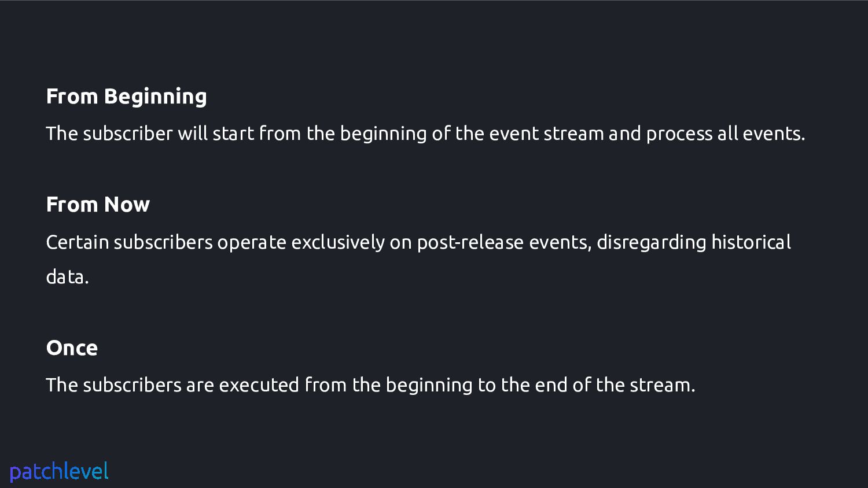Click the word Beginning in the first heading
The width and height of the screenshot is (868, 488).
[155, 97]
